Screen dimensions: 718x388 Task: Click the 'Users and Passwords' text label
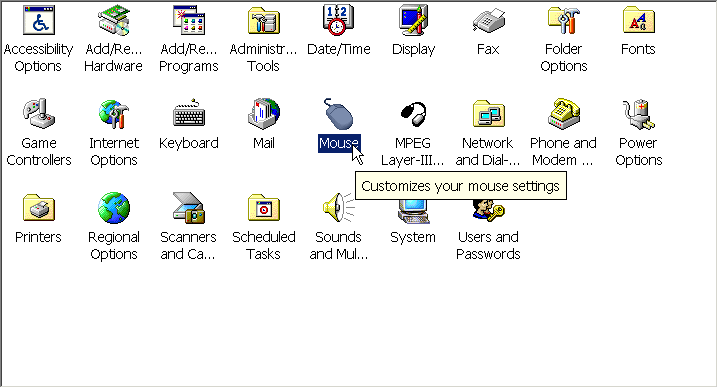488,246
